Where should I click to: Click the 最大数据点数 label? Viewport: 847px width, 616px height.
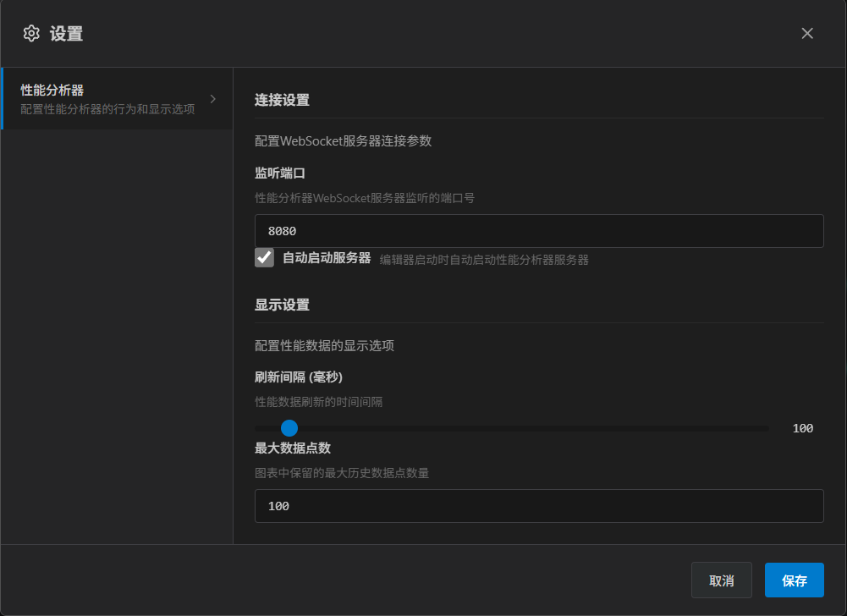[293, 448]
